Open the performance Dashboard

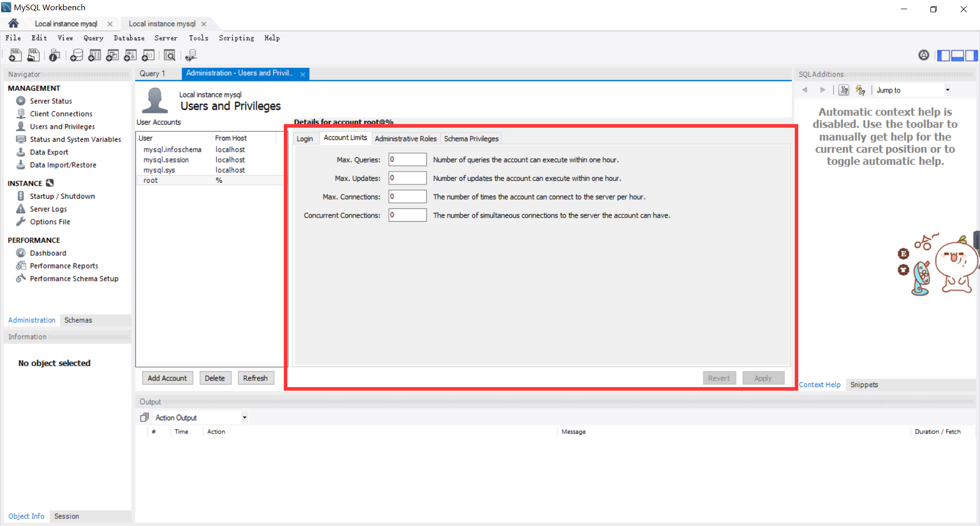[48, 253]
